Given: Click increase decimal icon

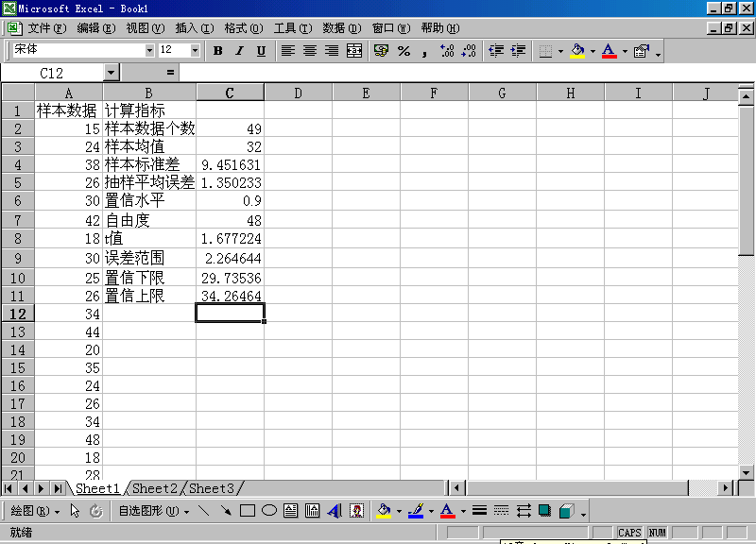Looking at the screenshot, I should [447, 51].
